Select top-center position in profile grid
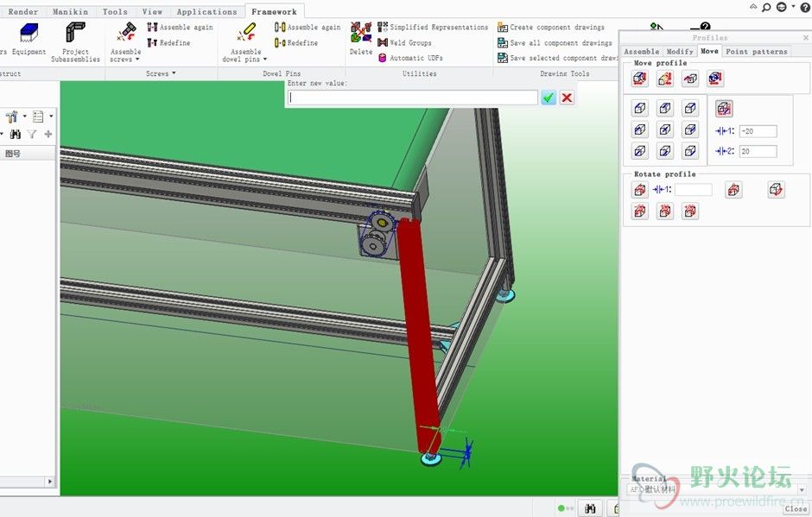 665,108
